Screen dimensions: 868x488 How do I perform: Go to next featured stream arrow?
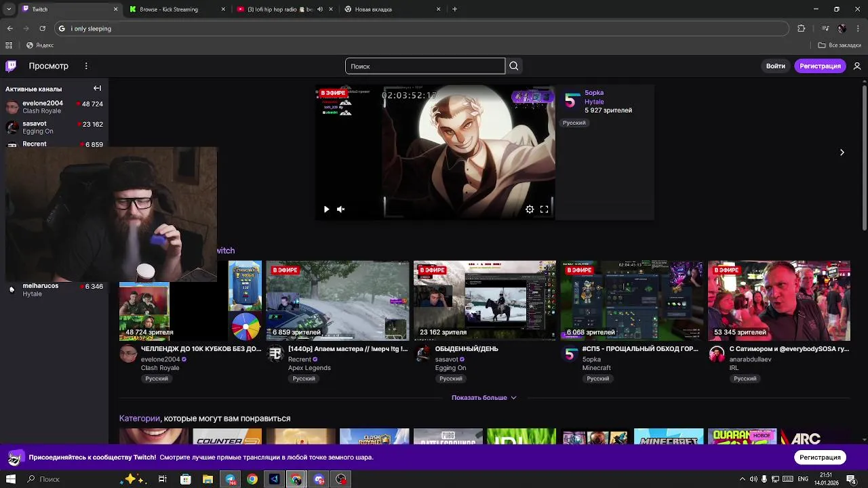[842, 152]
